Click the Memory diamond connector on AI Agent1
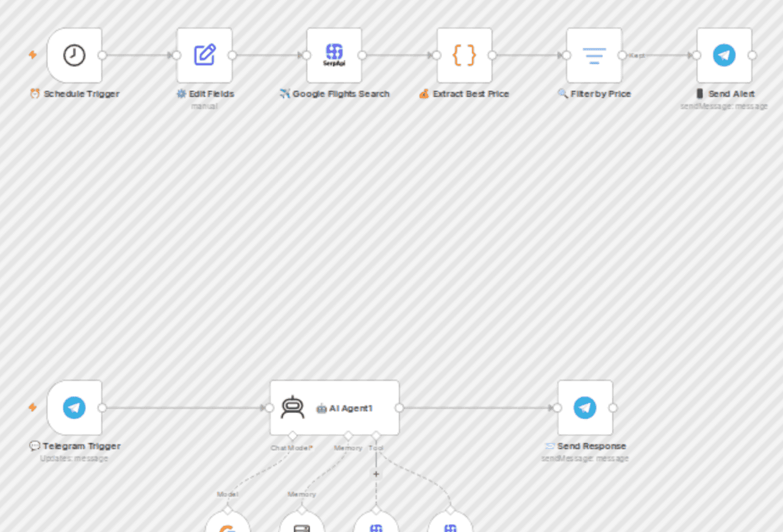This screenshot has width=783, height=532. tap(348, 435)
